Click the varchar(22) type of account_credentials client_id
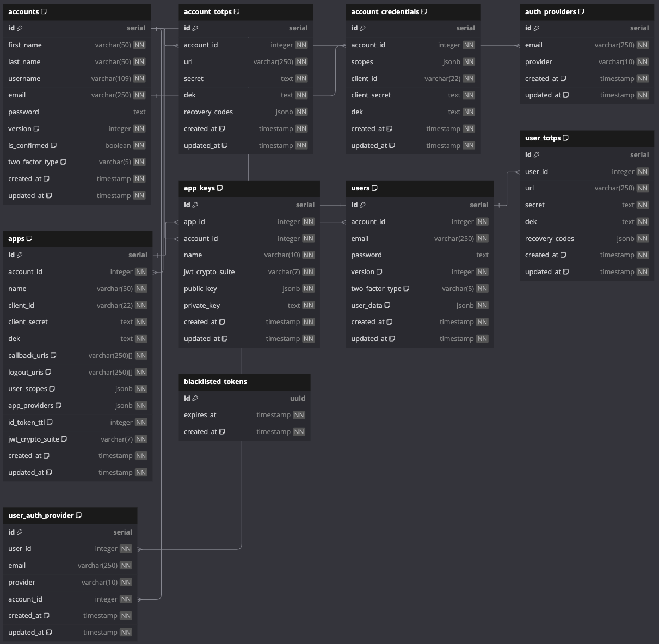The image size is (659, 644). (442, 79)
